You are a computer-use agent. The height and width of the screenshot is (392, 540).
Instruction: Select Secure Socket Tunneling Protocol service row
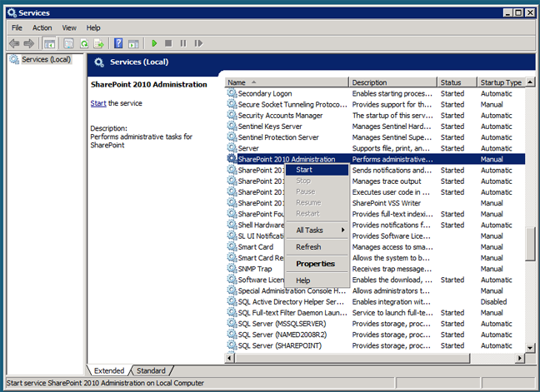coord(375,104)
